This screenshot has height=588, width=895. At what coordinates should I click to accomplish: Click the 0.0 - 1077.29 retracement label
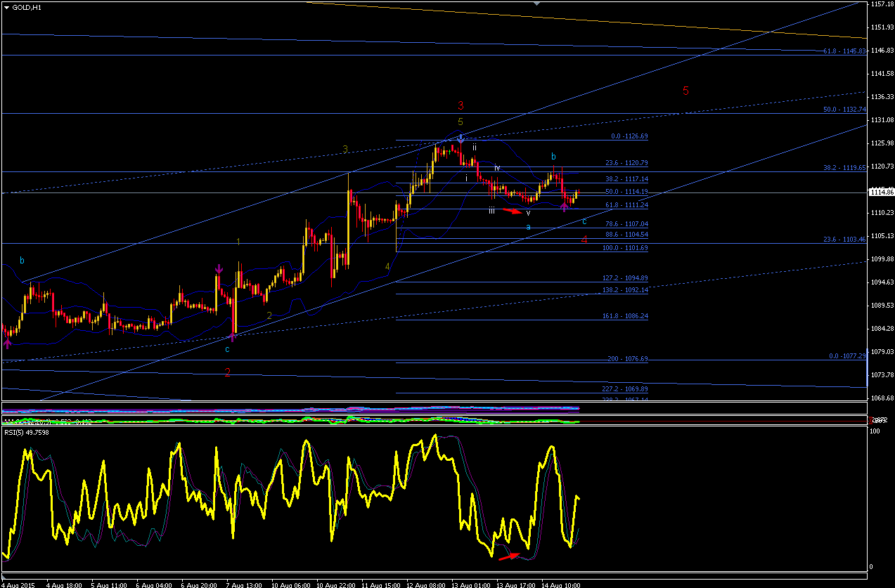click(846, 356)
